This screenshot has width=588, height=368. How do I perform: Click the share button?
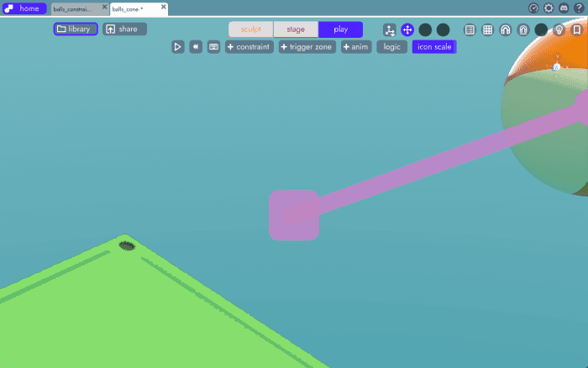click(124, 29)
